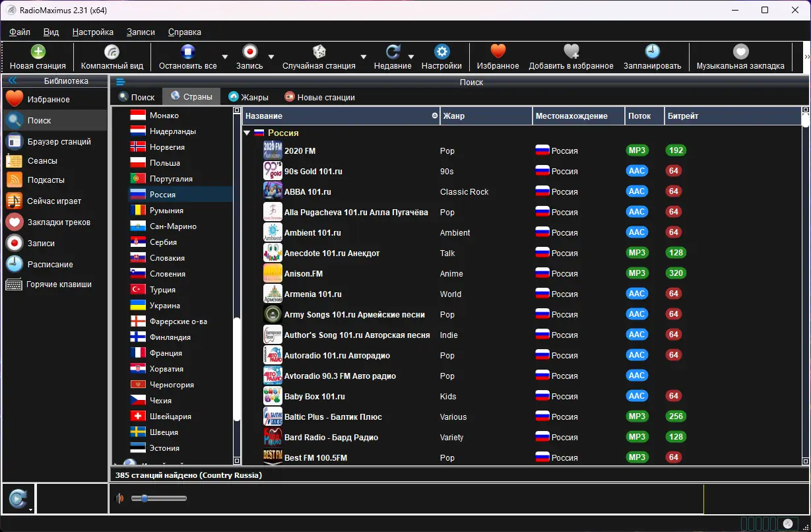Select Поиск in the library sidebar

(x=54, y=120)
